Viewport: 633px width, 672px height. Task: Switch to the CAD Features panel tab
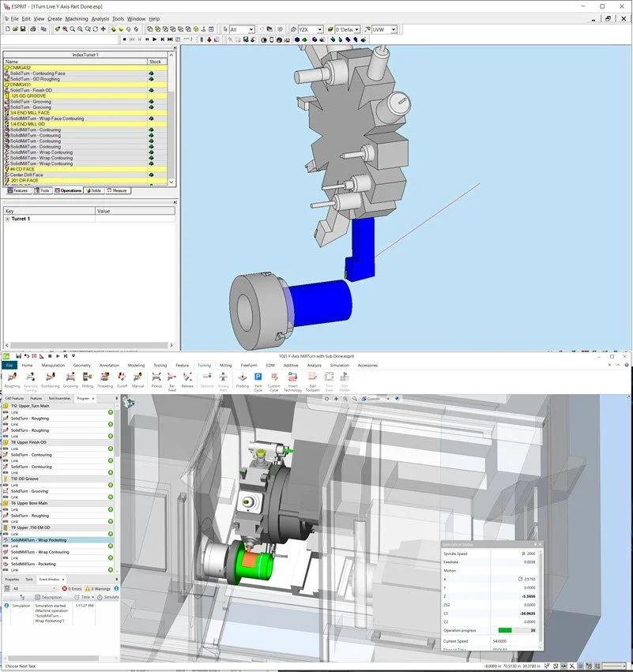[14, 398]
